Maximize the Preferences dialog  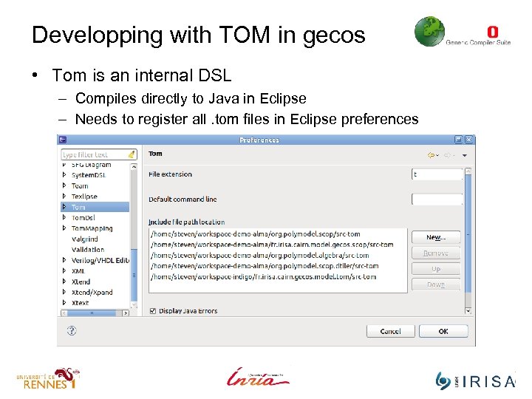click(458, 140)
